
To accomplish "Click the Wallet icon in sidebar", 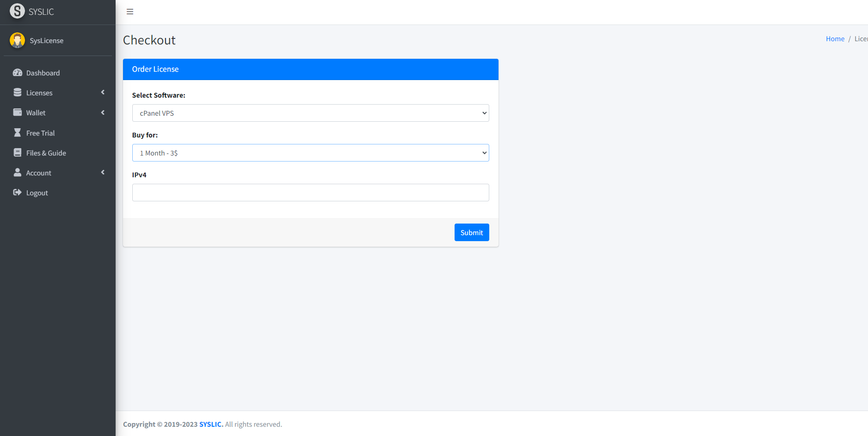I will [x=18, y=112].
